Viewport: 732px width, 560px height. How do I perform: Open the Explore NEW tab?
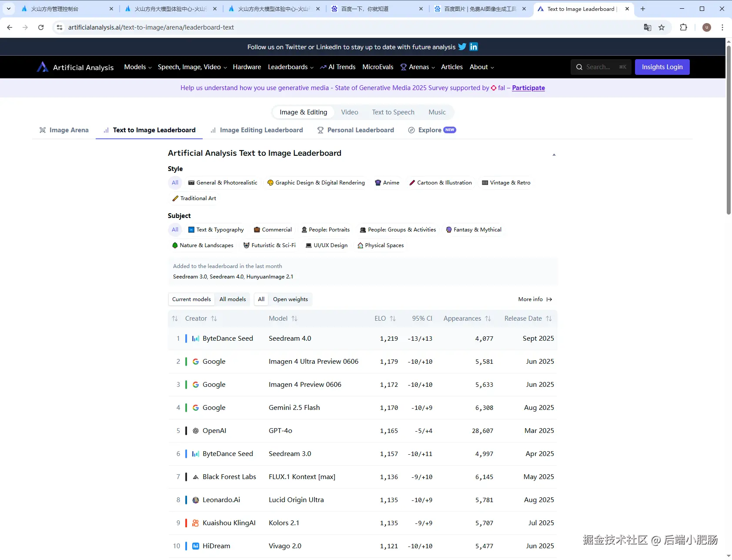tap(432, 130)
